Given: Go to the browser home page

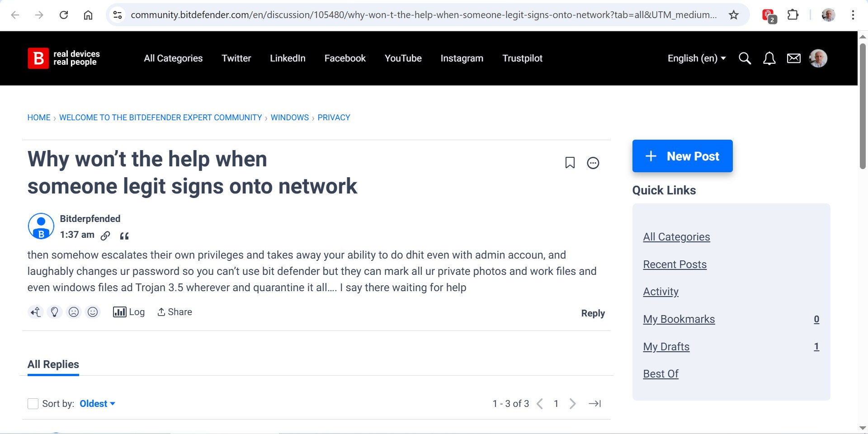Looking at the screenshot, I should [88, 15].
